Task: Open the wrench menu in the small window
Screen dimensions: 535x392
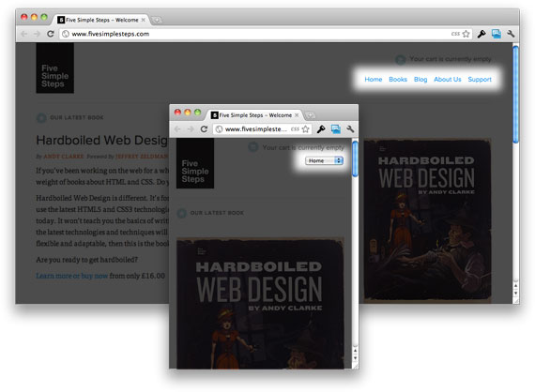Action: click(350, 129)
